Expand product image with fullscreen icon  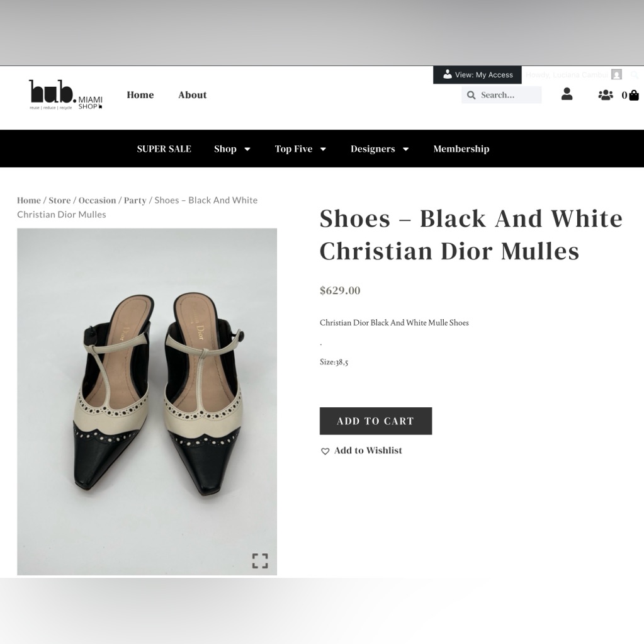259,561
